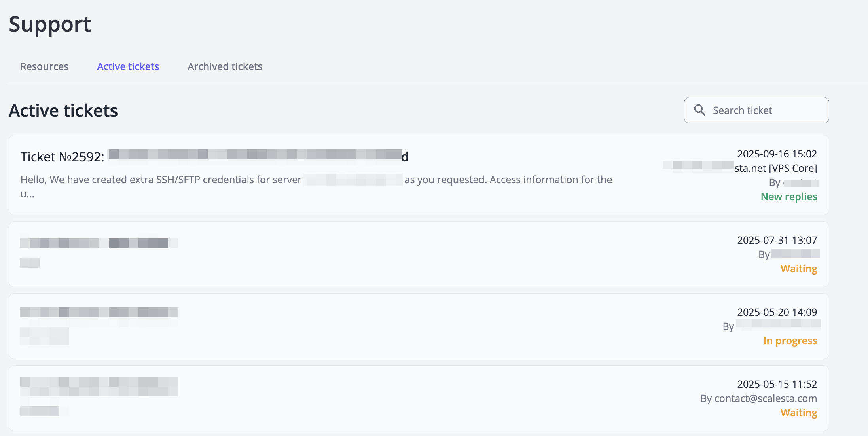This screenshot has width=868, height=436.
Task: Click the 2025-09-16 15:02 timestamp
Action: [x=777, y=154]
